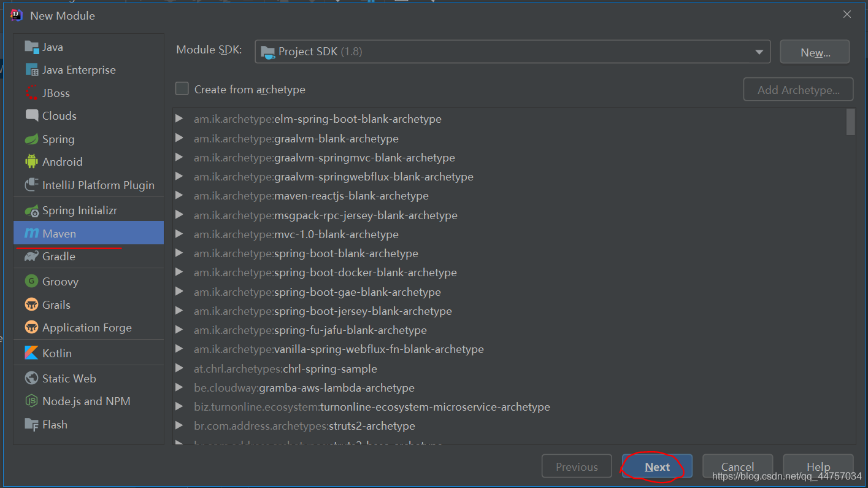Click the Application Forge icon
This screenshot has width=868, height=488.
point(31,327)
